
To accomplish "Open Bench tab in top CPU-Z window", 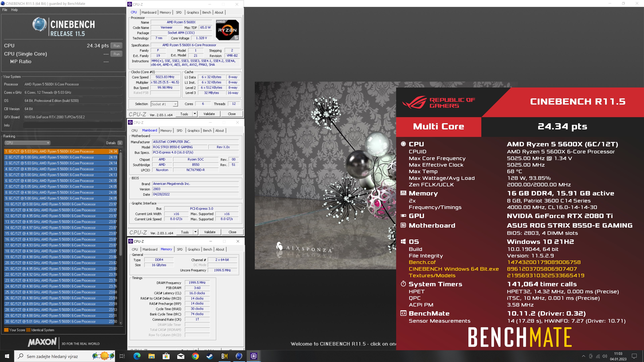I will (206, 12).
